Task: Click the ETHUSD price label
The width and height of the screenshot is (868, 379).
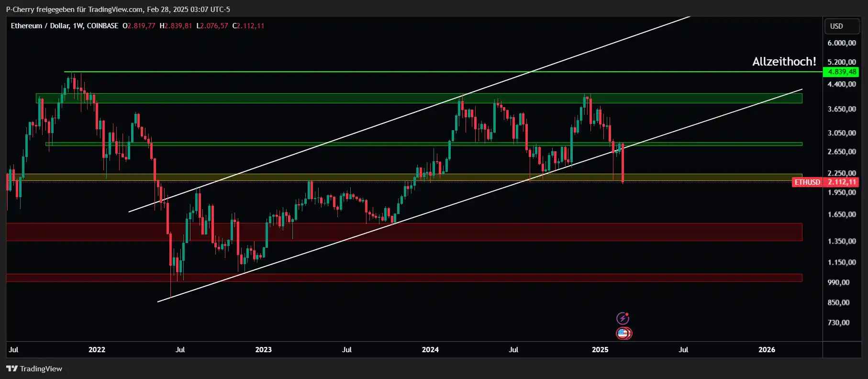Action: pos(807,182)
